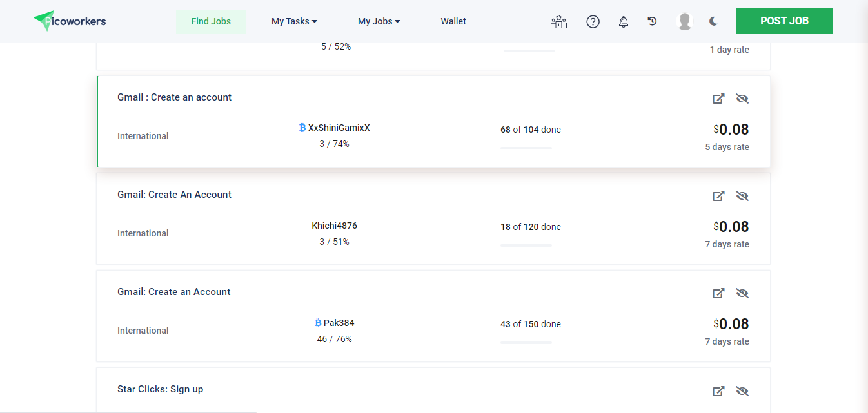
Task: Hide the XxShiniGamixX Gmail job
Action: point(742,99)
